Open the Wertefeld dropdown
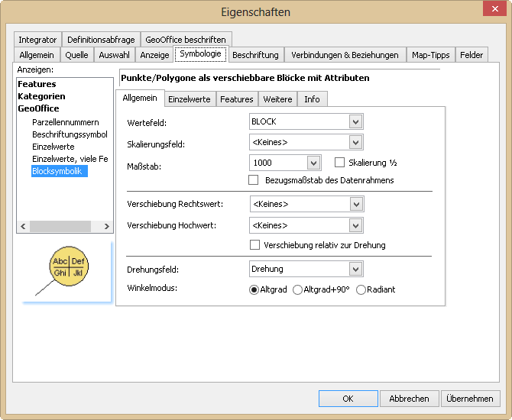Viewport: 512px width, 420px height. pos(355,122)
